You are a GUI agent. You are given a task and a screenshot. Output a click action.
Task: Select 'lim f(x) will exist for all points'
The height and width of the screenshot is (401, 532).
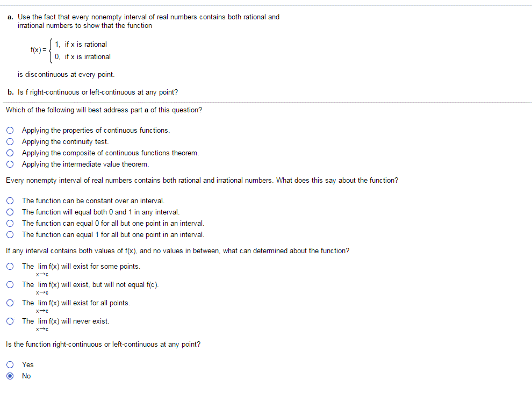click(x=10, y=303)
